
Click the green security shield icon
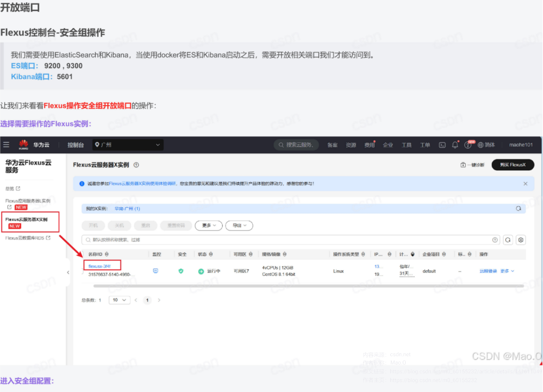click(181, 271)
